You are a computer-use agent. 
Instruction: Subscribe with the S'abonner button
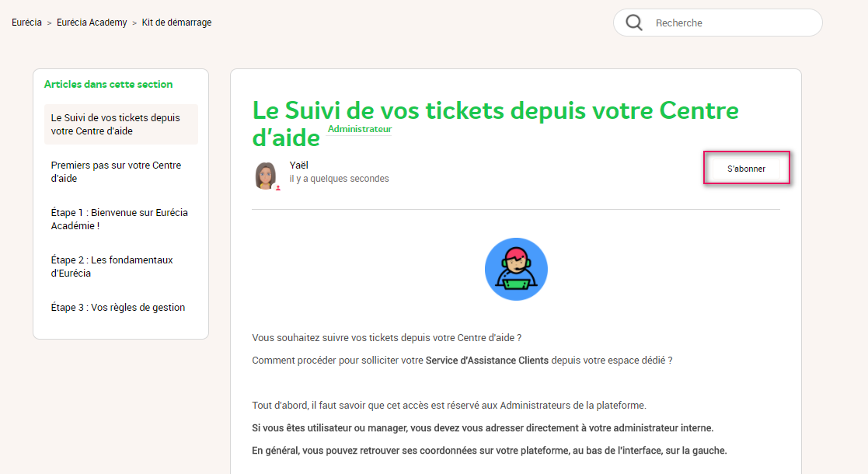[746, 169]
